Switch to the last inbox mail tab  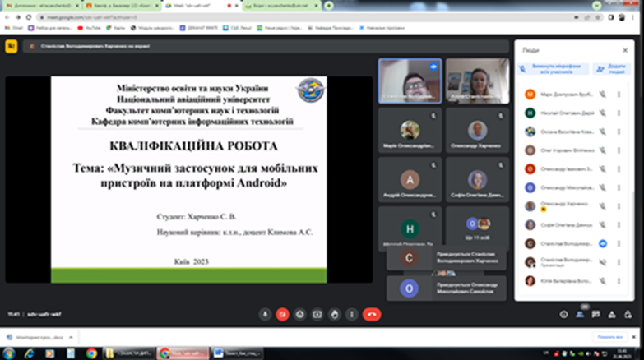pyautogui.click(x=282, y=6)
